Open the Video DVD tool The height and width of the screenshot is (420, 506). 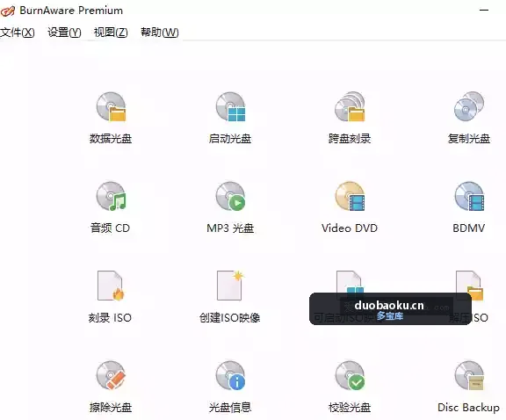pyautogui.click(x=350, y=207)
